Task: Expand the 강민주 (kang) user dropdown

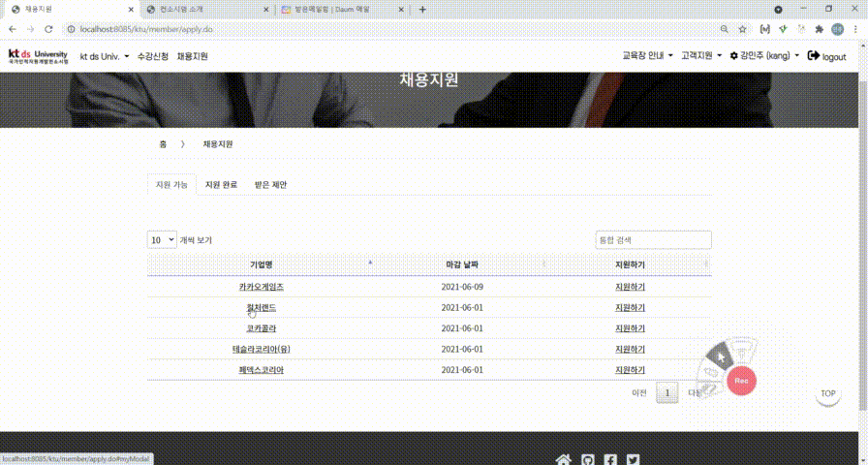Action: coord(764,56)
